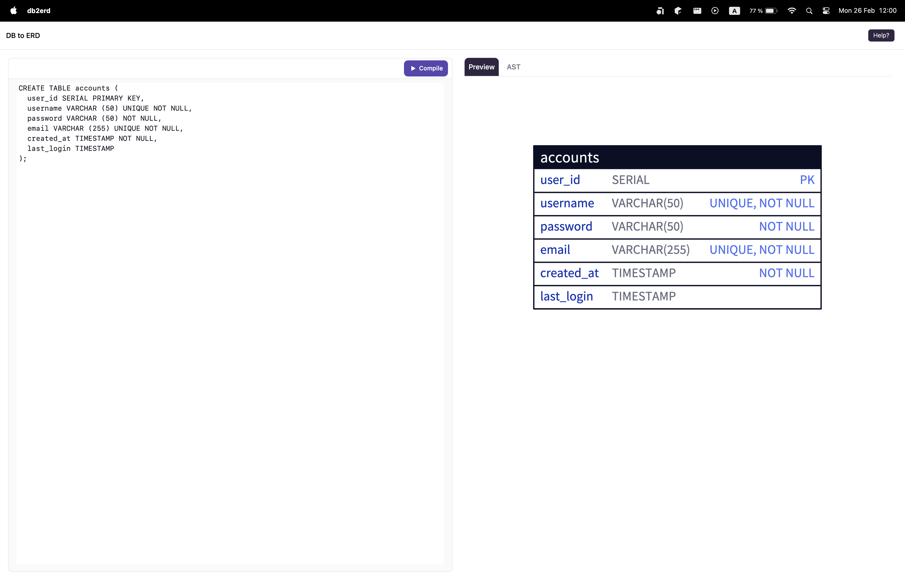Click the DB to ERD title
The height and width of the screenshot is (588, 905).
coord(23,35)
